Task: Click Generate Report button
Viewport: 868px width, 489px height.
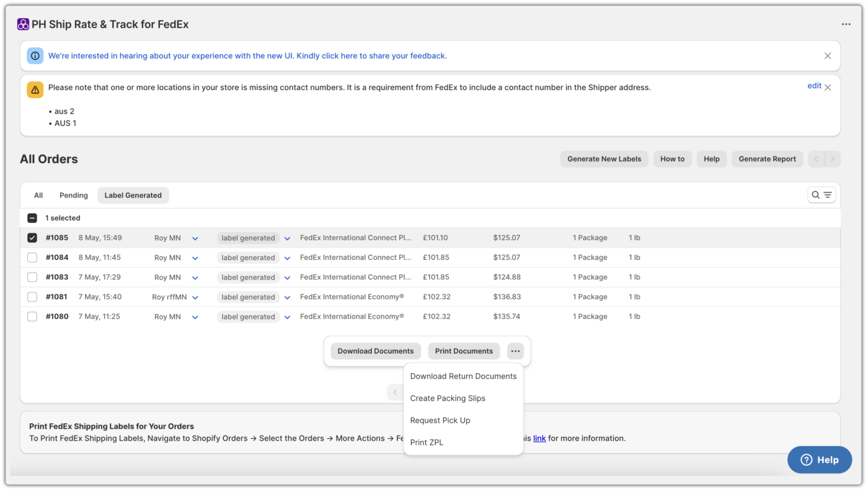Action: (767, 159)
